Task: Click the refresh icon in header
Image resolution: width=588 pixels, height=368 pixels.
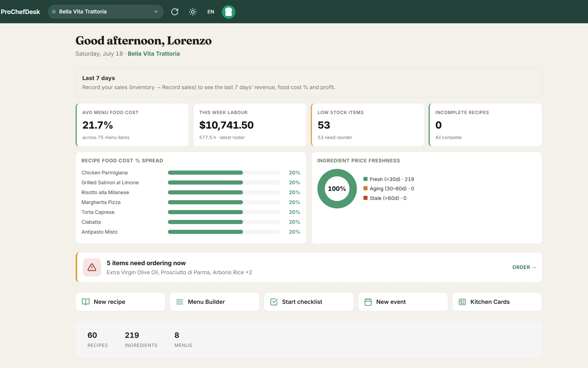Action: click(175, 12)
